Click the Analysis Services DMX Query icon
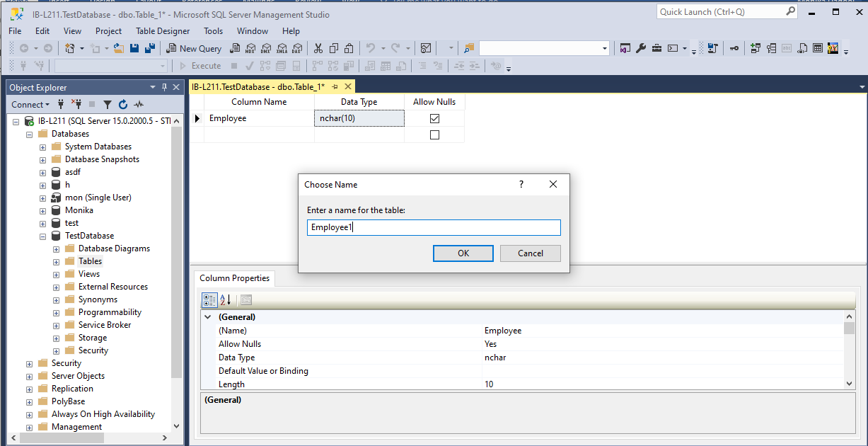The width and height of the screenshot is (868, 446). [266, 48]
